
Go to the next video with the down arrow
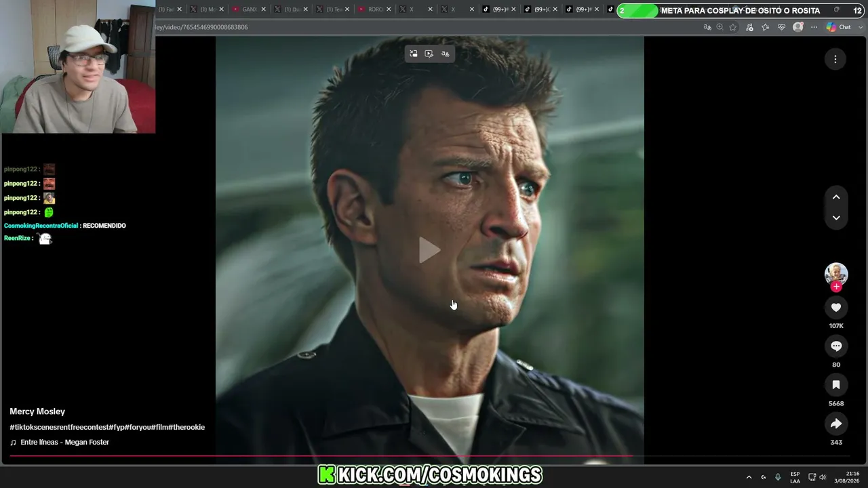click(836, 218)
